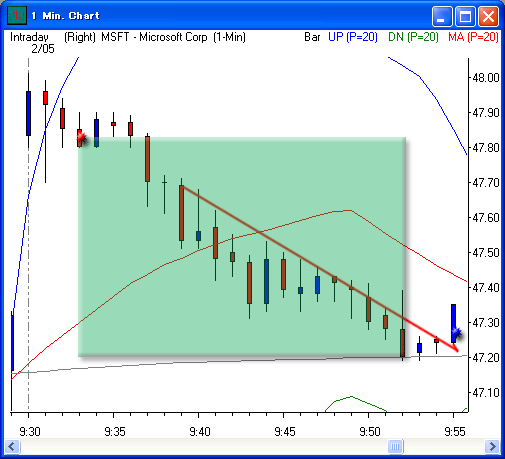Click the 47.50 price axis label
Screen dimensions: 505x459
(x=486, y=253)
